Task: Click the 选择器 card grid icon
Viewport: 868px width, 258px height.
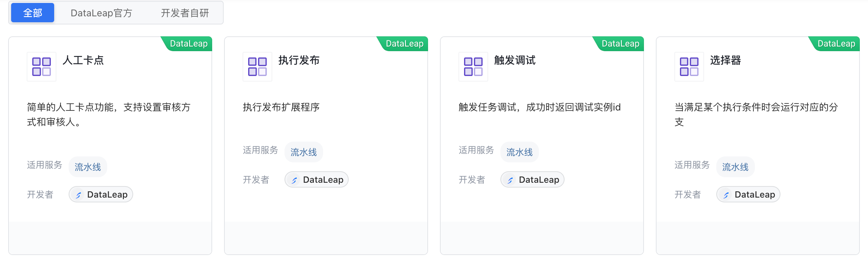Action: click(689, 67)
